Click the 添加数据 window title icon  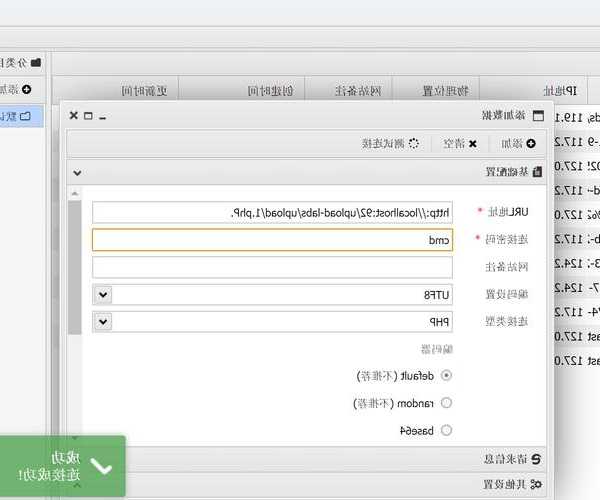(539, 116)
